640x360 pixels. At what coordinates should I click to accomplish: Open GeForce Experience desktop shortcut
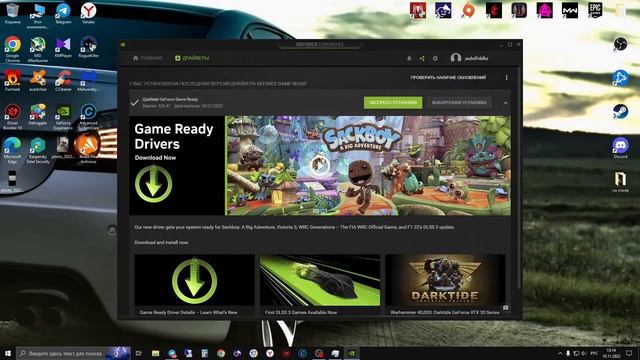coord(63,116)
